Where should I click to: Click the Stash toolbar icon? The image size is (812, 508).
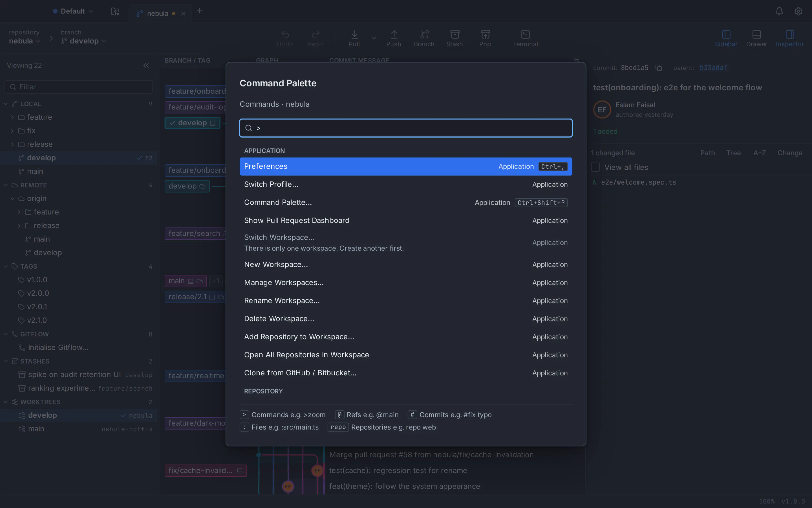click(455, 39)
